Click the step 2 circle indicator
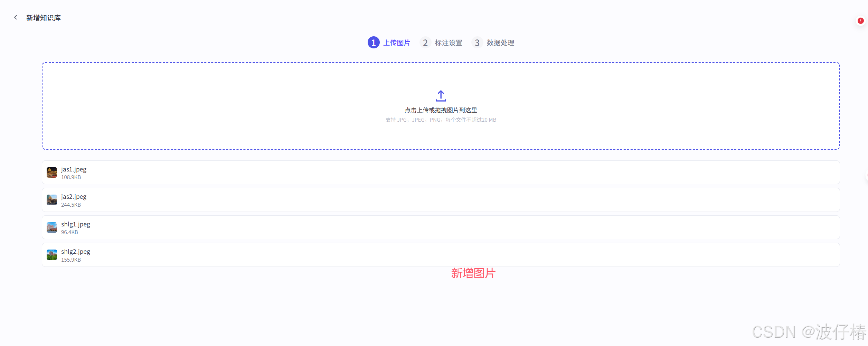Image resolution: width=868 pixels, height=346 pixels. (x=425, y=43)
